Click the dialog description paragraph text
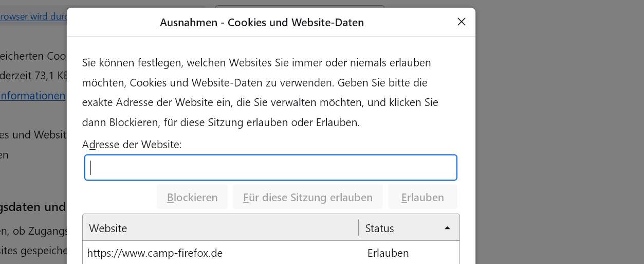Viewport: 644px width, 264px height. 260,93
